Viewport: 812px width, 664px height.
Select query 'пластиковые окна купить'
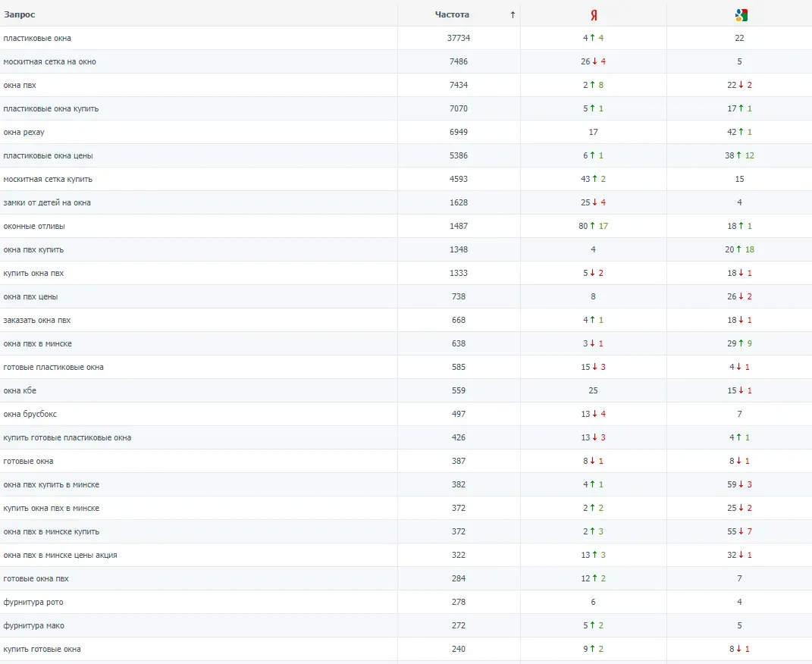click(51, 108)
